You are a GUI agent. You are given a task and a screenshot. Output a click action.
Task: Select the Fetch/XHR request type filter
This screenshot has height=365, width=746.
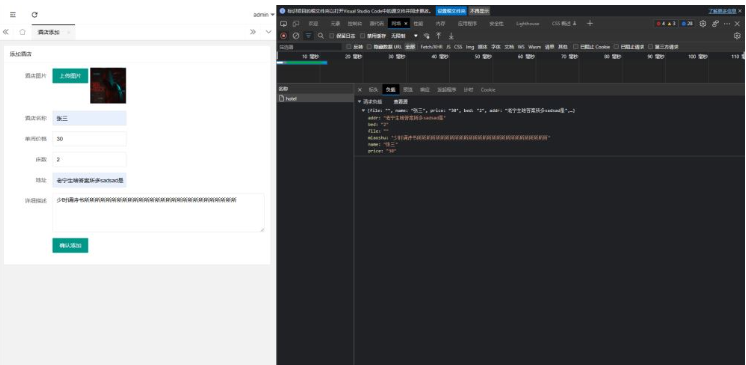[x=431, y=47]
